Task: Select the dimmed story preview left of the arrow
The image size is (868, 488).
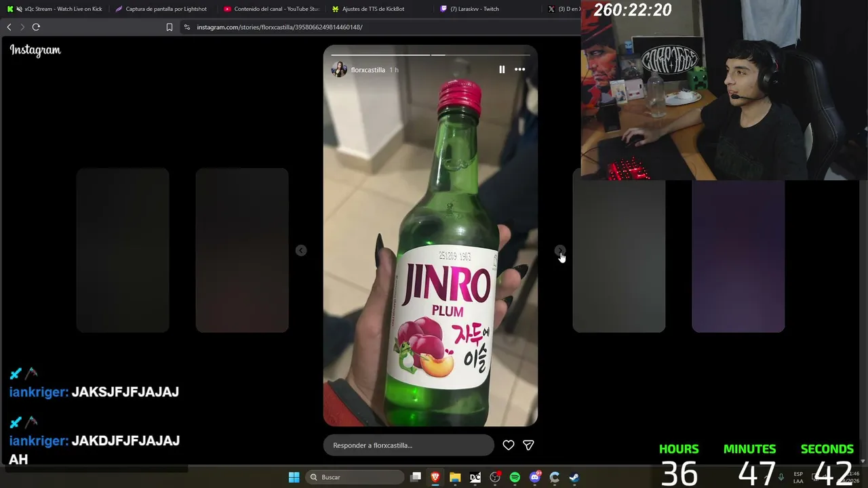Action: coord(242,251)
